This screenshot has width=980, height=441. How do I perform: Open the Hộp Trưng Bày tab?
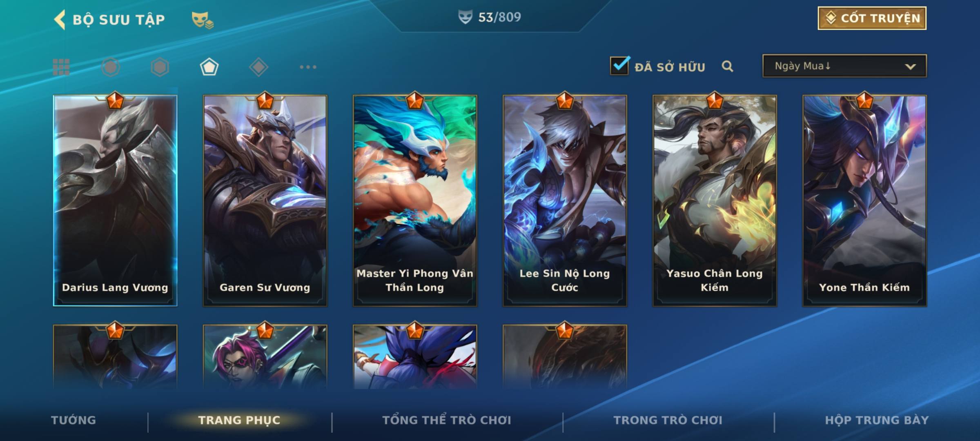877,420
